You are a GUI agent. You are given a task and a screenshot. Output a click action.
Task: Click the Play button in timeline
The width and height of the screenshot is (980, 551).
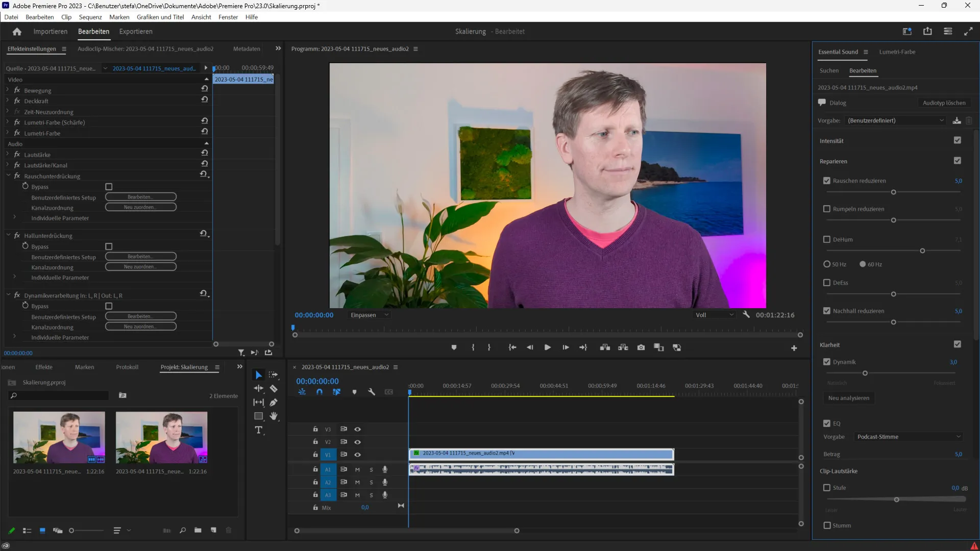tap(547, 347)
